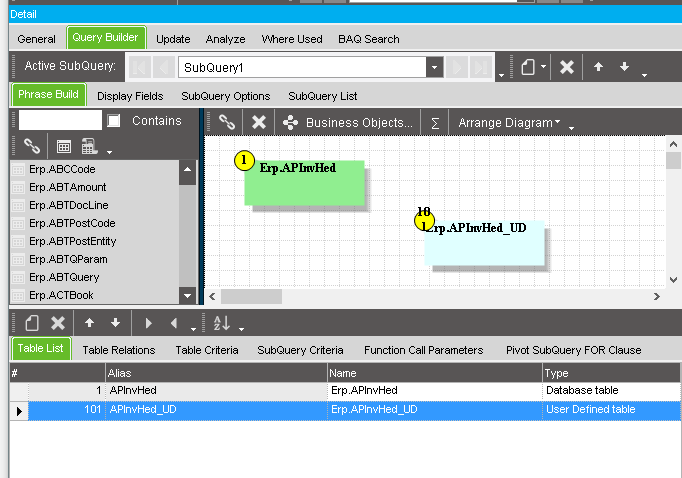Select the Erp.APInvHed_UD diagram box
The width and height of the screenshot is (682, 478).
pos(484,243)
